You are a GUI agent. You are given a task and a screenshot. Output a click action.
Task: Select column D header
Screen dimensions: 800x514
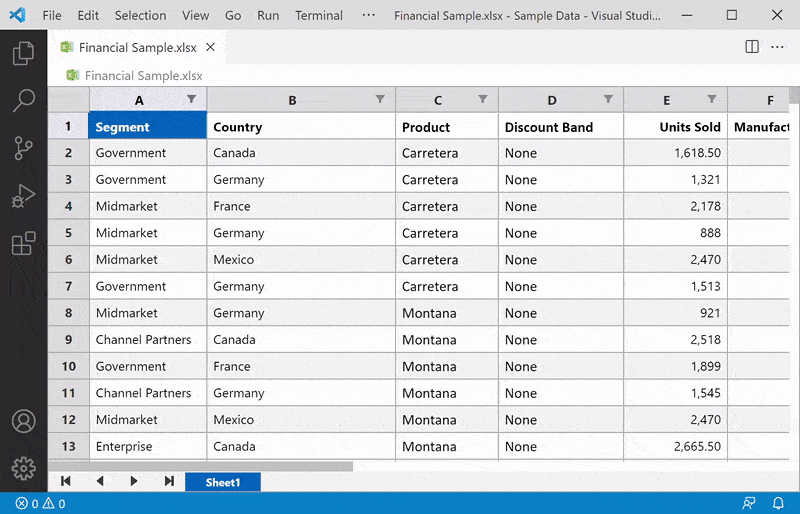[x=561, y=100]
